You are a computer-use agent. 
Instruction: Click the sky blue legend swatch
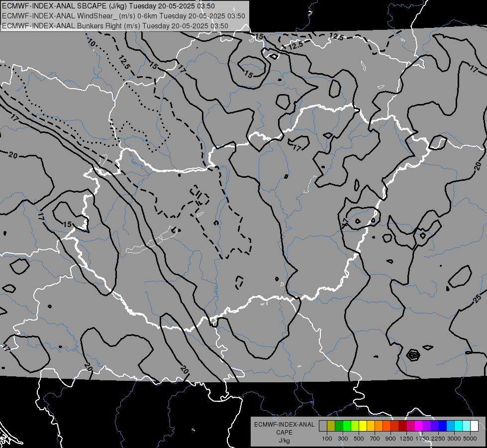(x=450, y=426)
